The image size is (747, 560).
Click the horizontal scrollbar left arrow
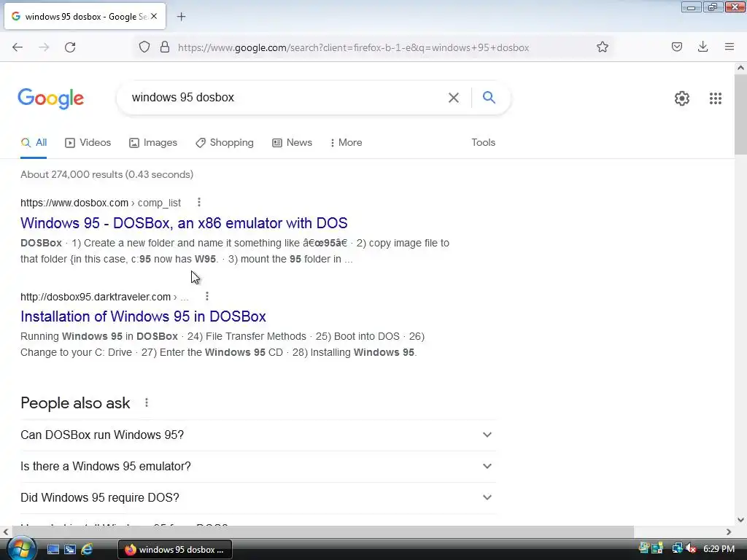pos(6,532)
